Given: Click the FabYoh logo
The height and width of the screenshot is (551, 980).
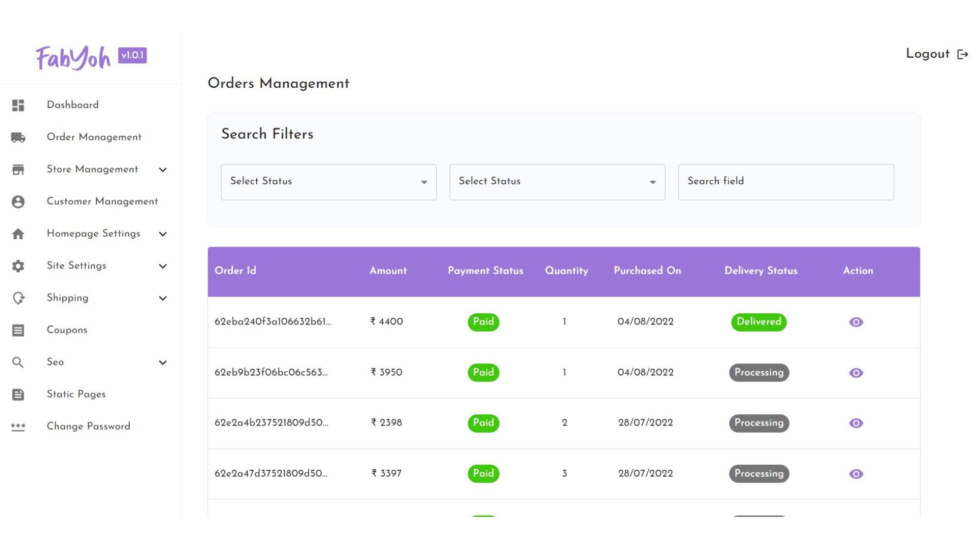Looking at the screenshot, I should [x=73, y=58].
